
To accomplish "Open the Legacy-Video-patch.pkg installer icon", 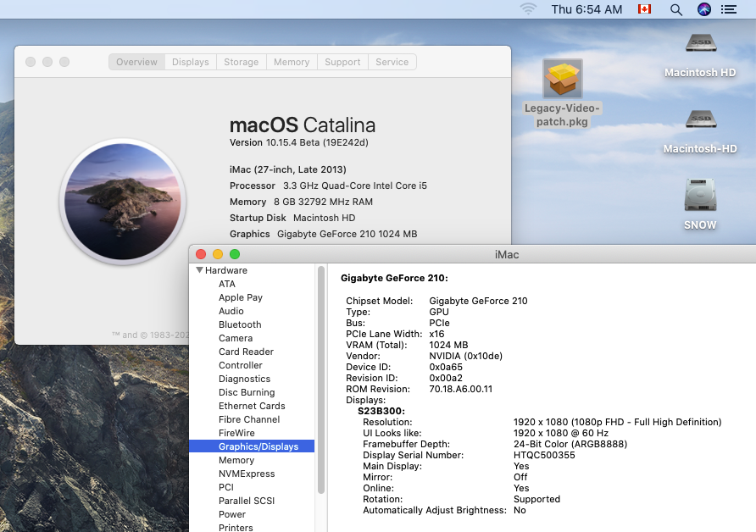I will click(x=562, y=79).
